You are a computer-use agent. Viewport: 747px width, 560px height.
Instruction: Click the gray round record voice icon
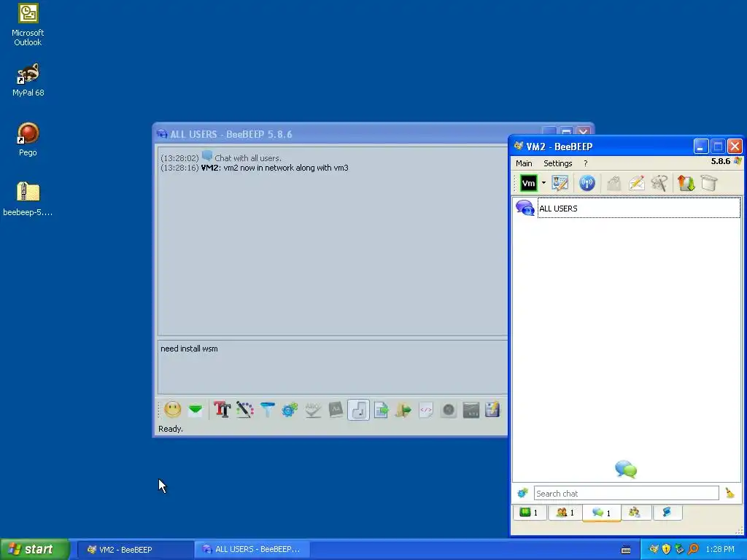(449, 410)
